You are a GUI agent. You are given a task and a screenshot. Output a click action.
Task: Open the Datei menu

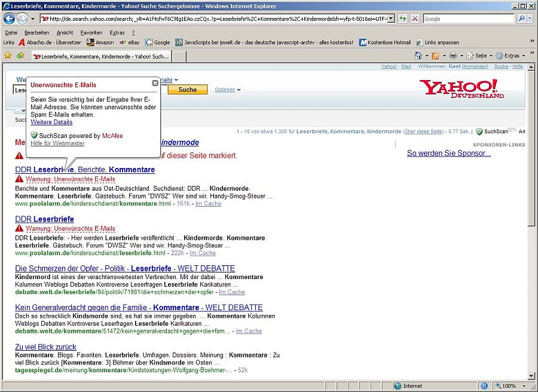[x=11, y=33]
